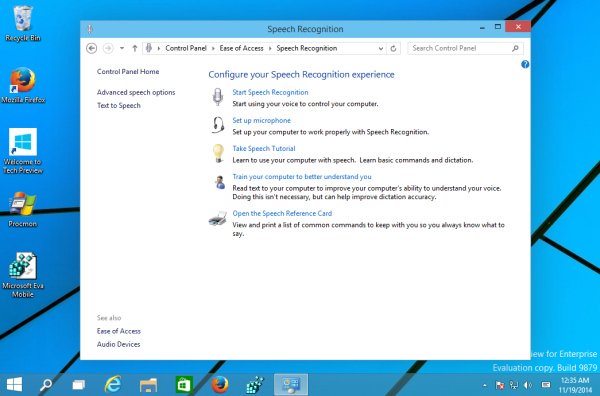Viewport: 600px width, 396px height.
Task: Click the forward arrow navigation button
Action: coord(108,48)
